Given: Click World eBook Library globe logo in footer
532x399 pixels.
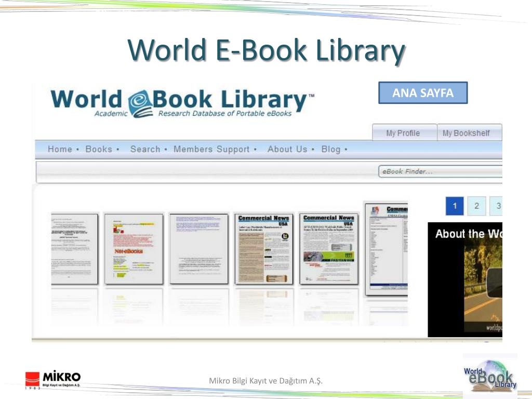Looking at the screenshot, I should [x=490, y=376].
